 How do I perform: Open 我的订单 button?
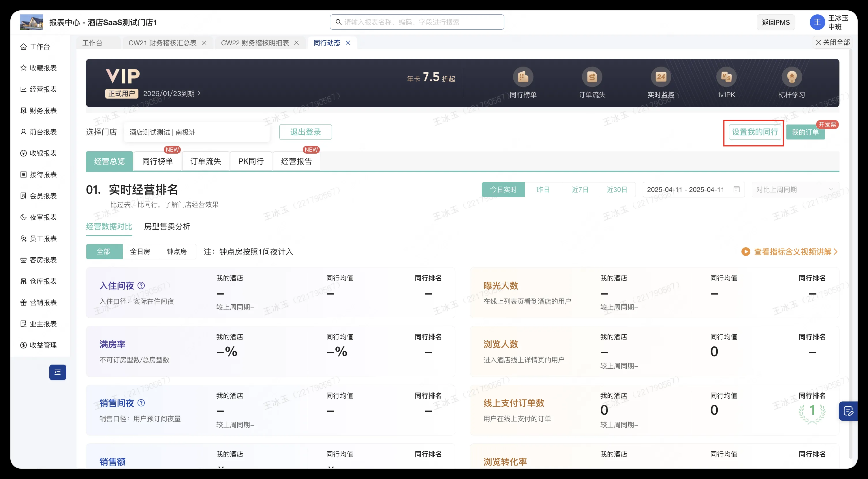[805, 132]
